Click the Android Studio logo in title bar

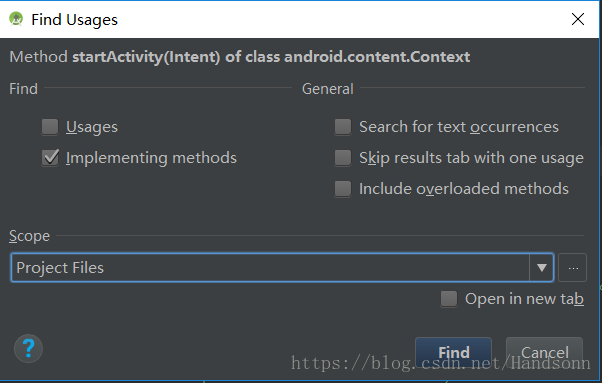coord(16,19)
